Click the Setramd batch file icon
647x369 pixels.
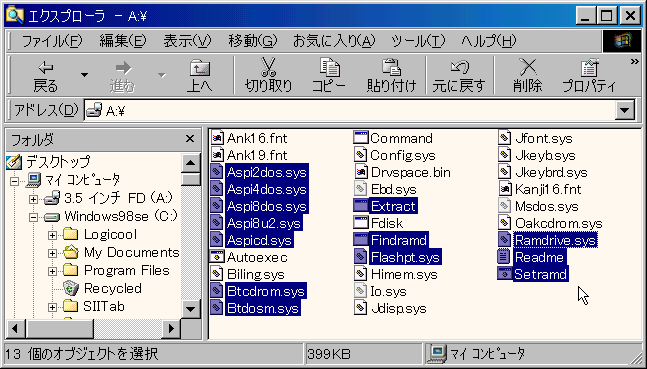tap(505, 274)
